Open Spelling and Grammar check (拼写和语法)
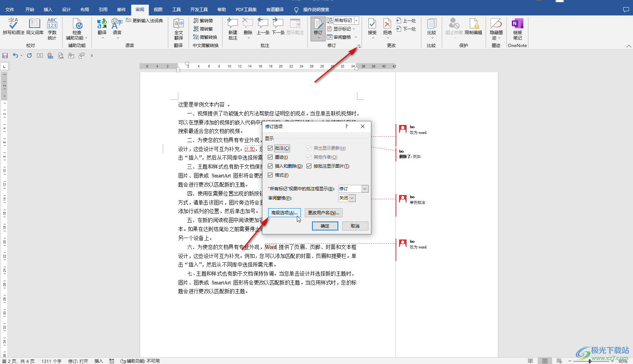 [x=14, y=27]
